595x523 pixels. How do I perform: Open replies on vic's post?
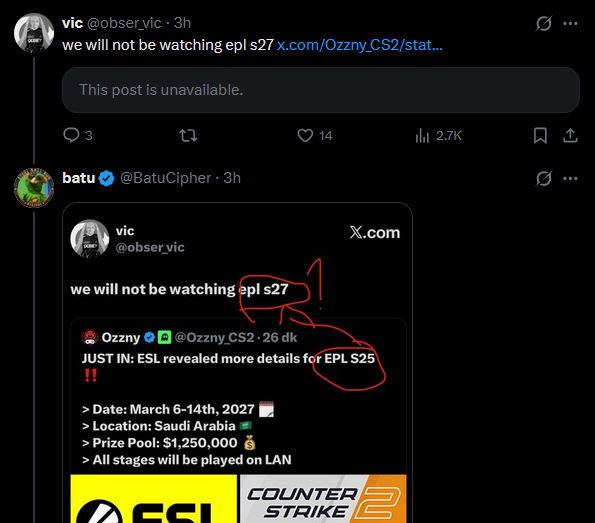(78, 135)
